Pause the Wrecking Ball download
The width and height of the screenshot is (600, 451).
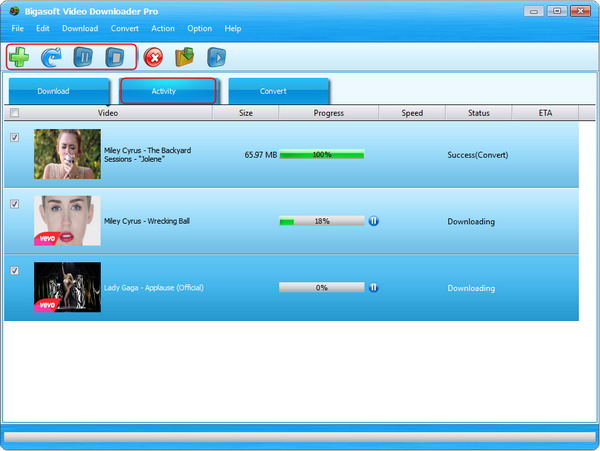tap(373, 221)
